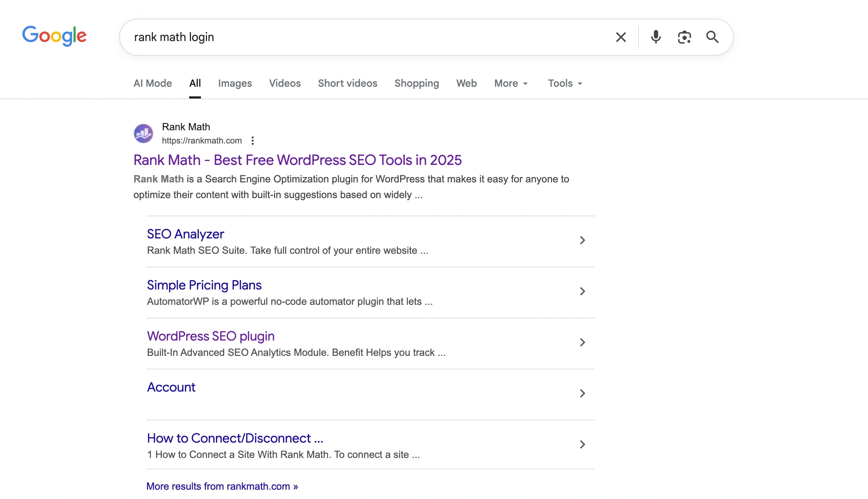Image resolution: width=868 pixels, height=499 pixels.
Task: Click the Google logo
Action: point(54,36)
